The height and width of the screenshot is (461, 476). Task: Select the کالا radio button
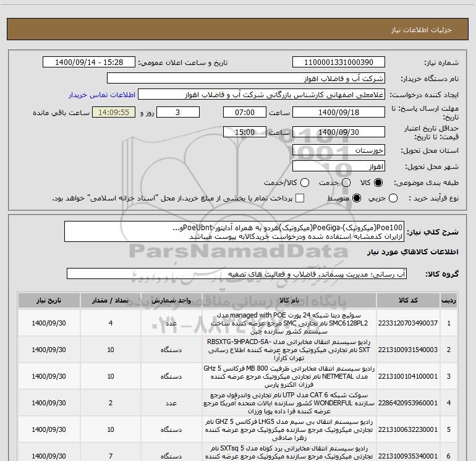pyautogui.click(x=378, y=183)
